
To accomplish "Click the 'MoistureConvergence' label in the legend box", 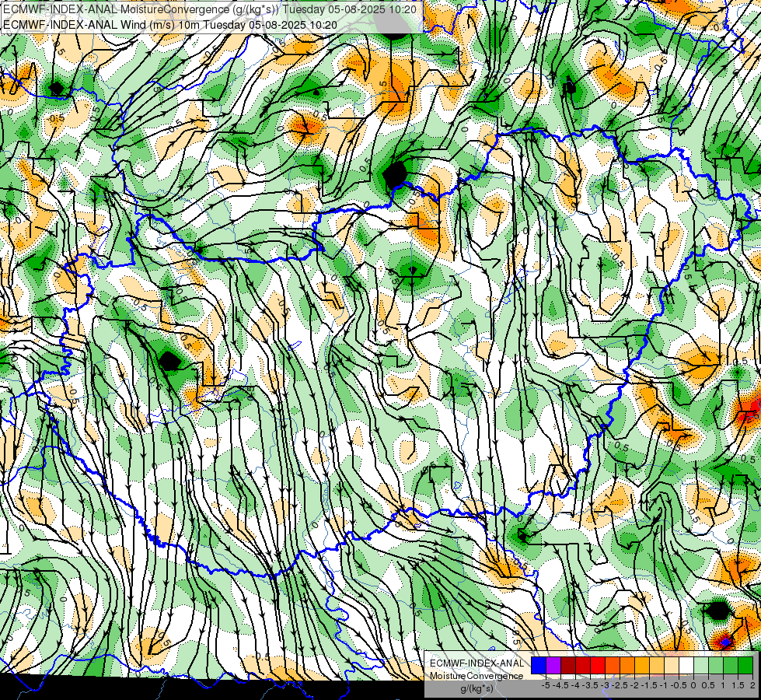I will [x=476, y=676].
